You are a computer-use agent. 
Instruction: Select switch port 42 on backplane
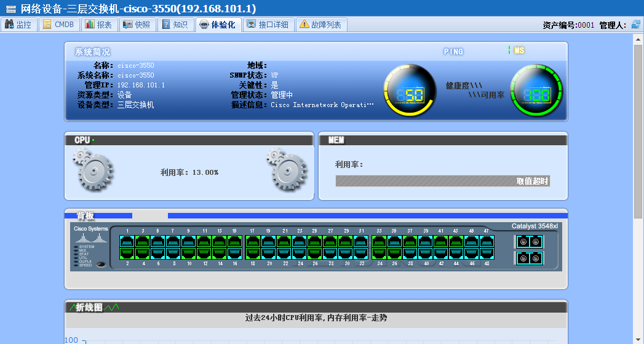pyautogui.click(x=441, y=254)
